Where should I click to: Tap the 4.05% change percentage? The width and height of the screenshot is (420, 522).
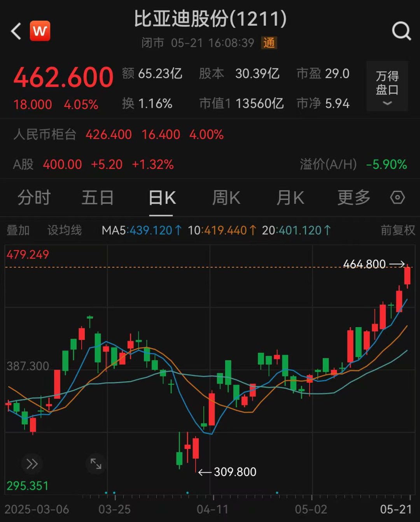point(81,105)
